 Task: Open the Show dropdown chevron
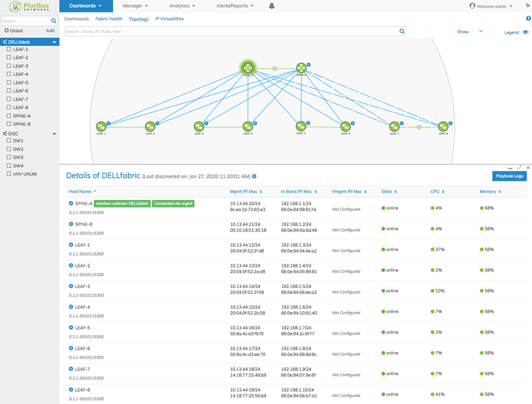481,31
